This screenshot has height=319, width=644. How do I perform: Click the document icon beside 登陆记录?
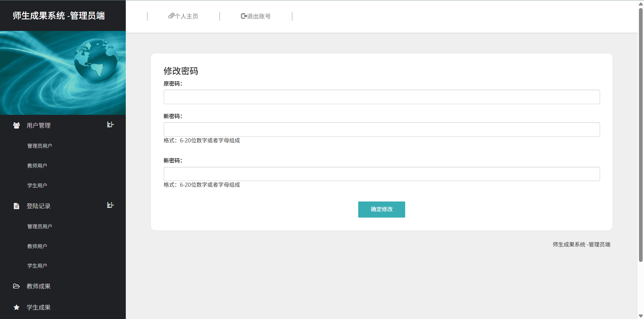tap(16, 206)
